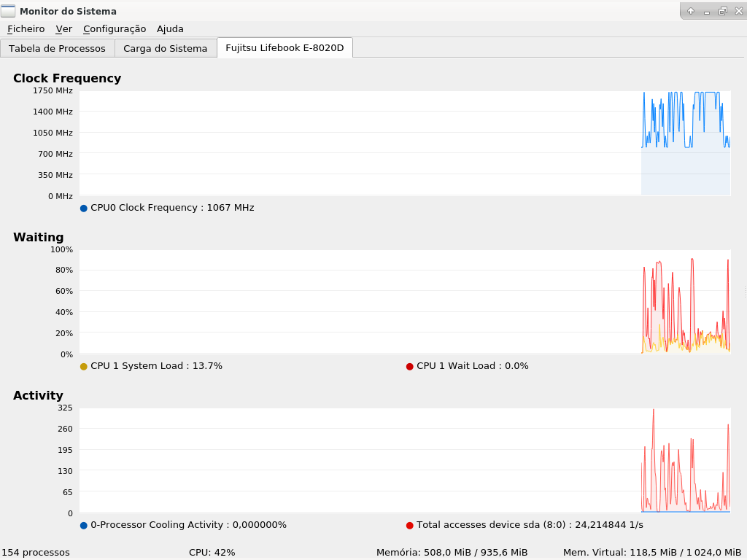Open the Configuração menu
The width and height of the screenshot is (747, 560).
(115, 29)
